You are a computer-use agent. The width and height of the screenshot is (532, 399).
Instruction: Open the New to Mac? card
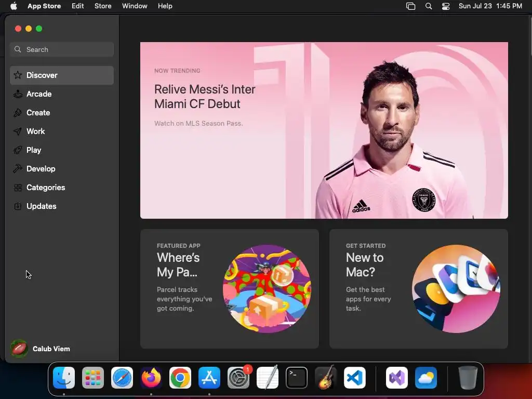tap(419, 289)
